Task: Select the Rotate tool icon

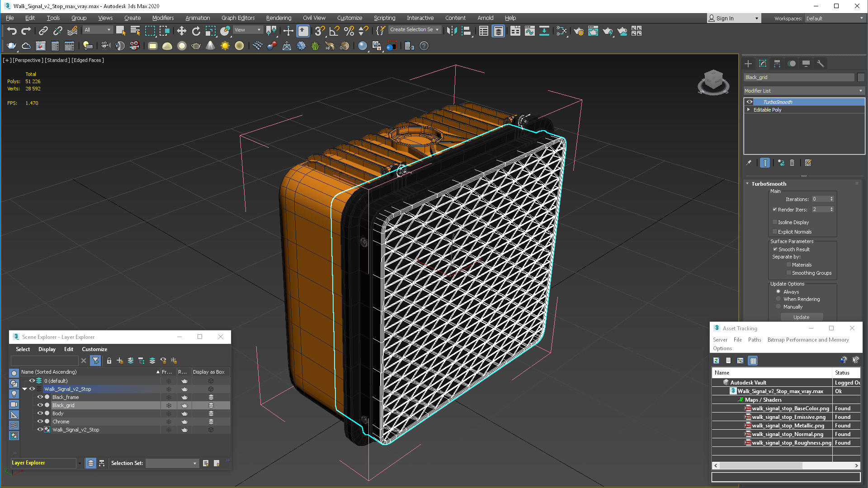Action: click(196, 31)
